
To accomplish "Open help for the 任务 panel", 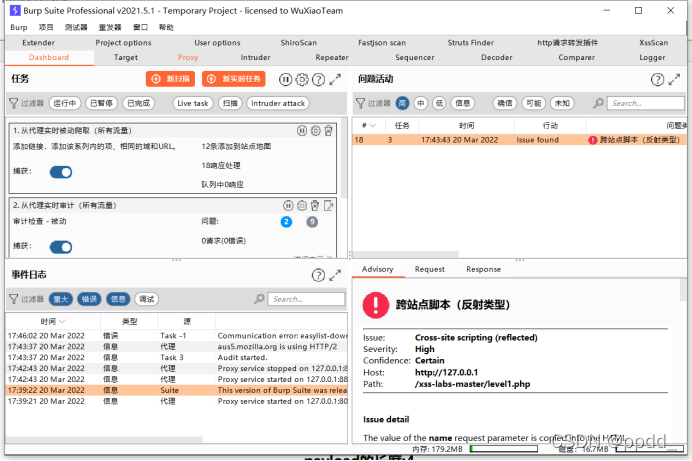I will 318,79.
